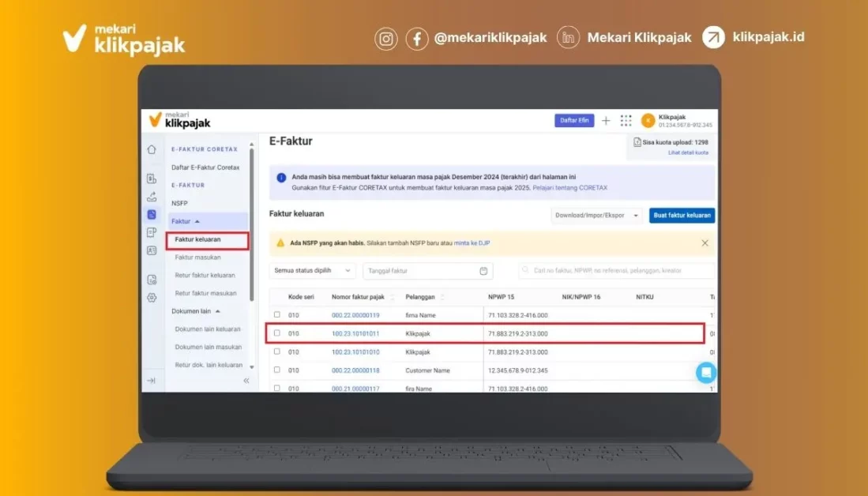Open invoice link 000.22.00000118

[355, 370]
